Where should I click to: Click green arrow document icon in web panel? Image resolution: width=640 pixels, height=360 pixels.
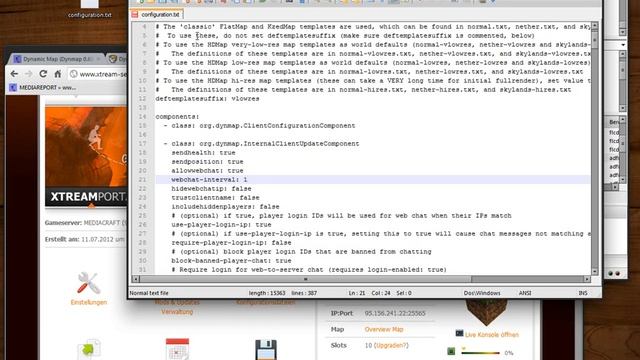89,349
